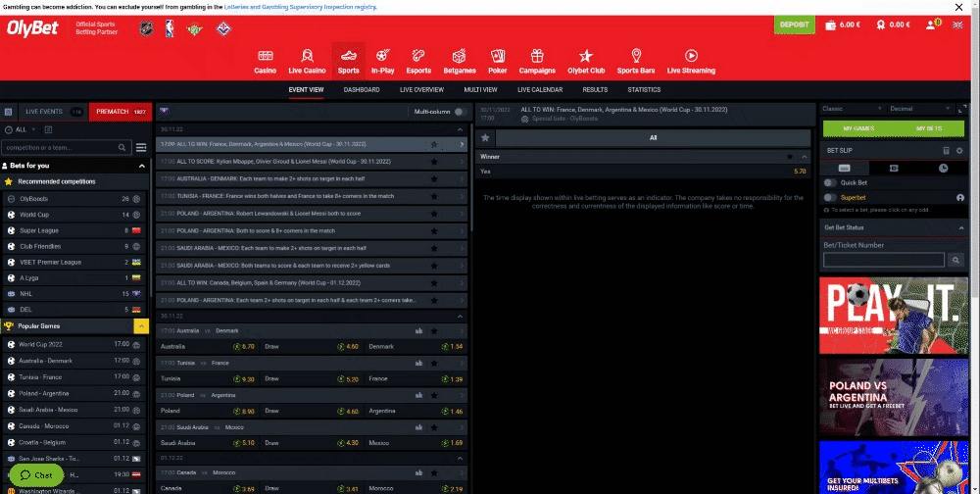Collapse the Get Bet Status panel
The width and height of the screenshot is (980, 494).
(x=961, y=227)
